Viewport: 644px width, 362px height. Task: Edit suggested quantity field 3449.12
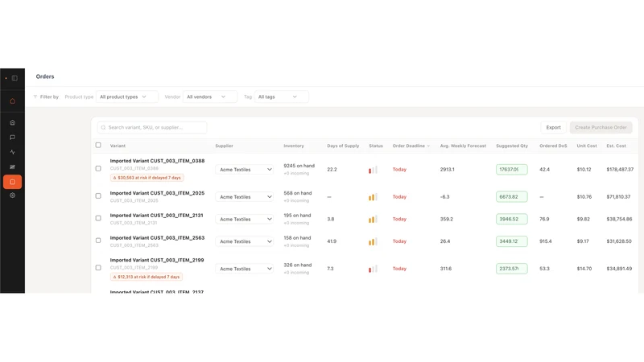[512, 241]
